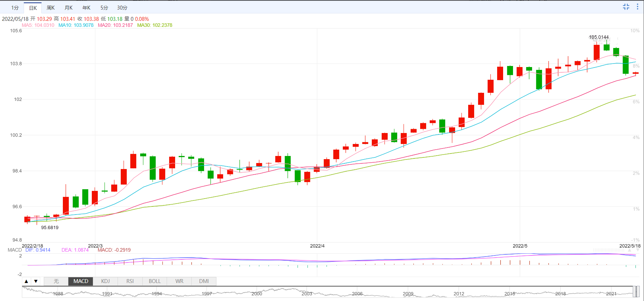This screenshot has height=301, width=644.
Task: Select the 30分 interval tab
Action: [x=122, y=8]
